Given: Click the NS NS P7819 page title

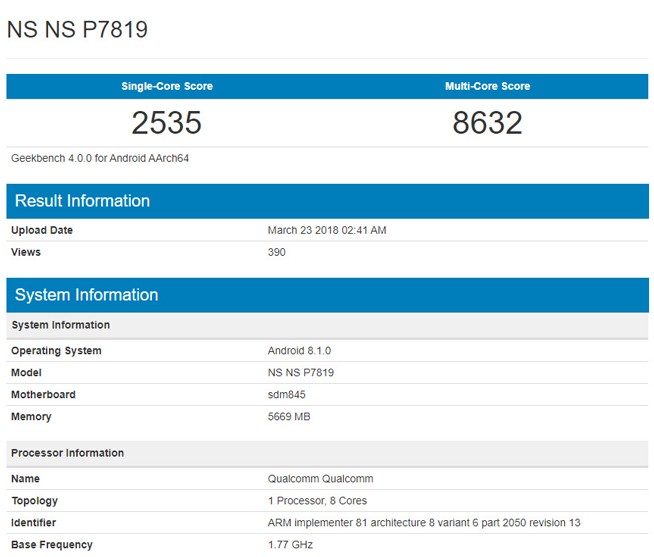Looking at the screenshot, I should (x=77, y=29).
